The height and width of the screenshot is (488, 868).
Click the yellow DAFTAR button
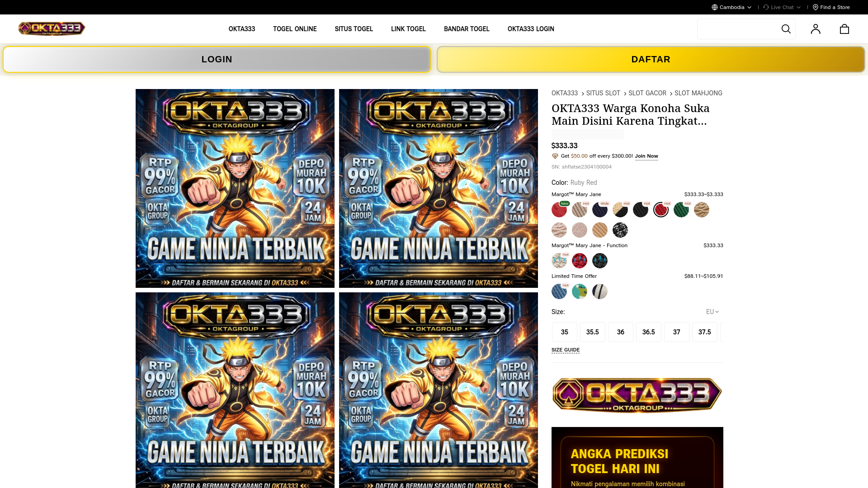click(x=651, y=59)
